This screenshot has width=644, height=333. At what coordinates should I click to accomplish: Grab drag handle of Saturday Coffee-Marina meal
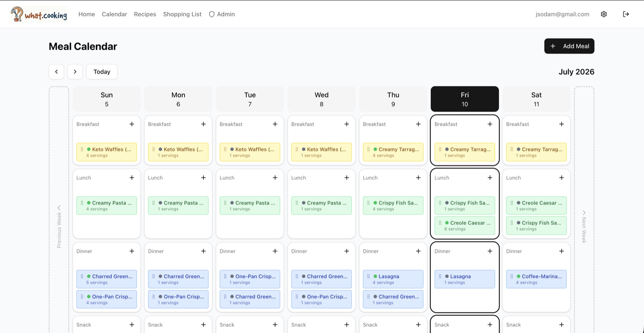tap(512, 277)
